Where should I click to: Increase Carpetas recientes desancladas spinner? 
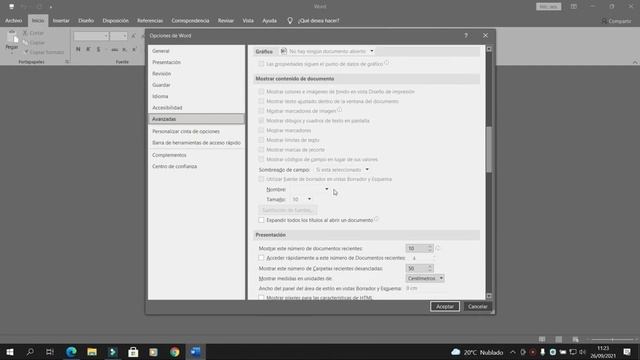[430, 267]
